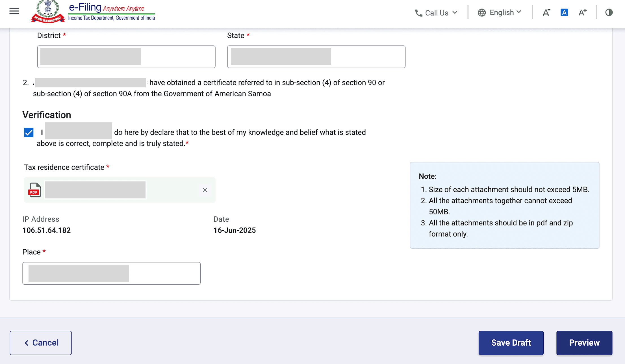
Task: Decrease font size with A- icon
Action: pos(546,13)
